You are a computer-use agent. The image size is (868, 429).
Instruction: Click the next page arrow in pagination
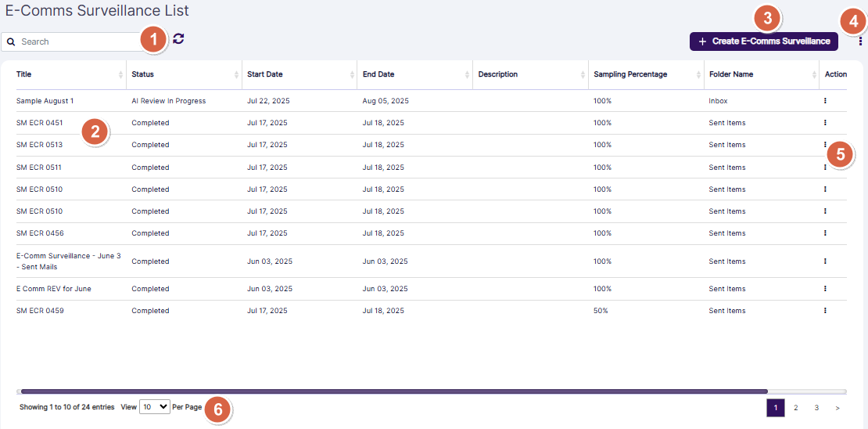tap(838, 408)
